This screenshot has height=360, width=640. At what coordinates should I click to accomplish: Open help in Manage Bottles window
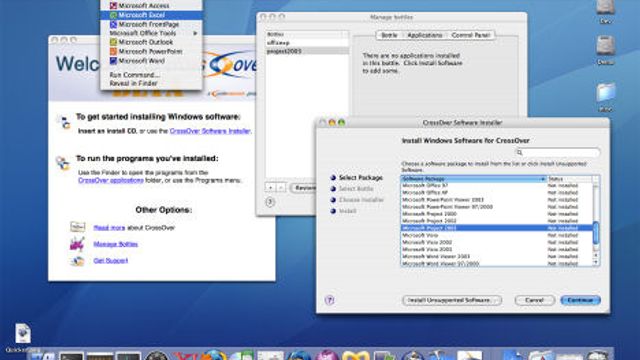coord(270,202)
